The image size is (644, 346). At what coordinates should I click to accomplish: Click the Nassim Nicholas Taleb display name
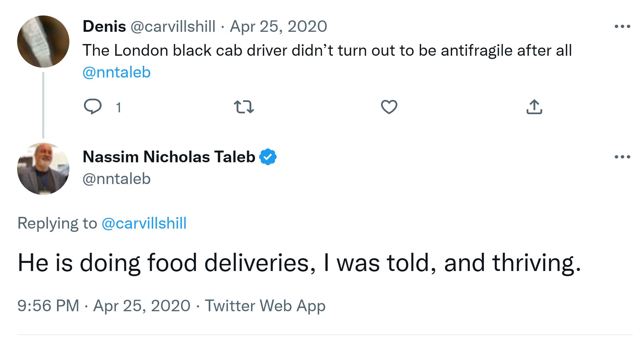click(169, 157)
